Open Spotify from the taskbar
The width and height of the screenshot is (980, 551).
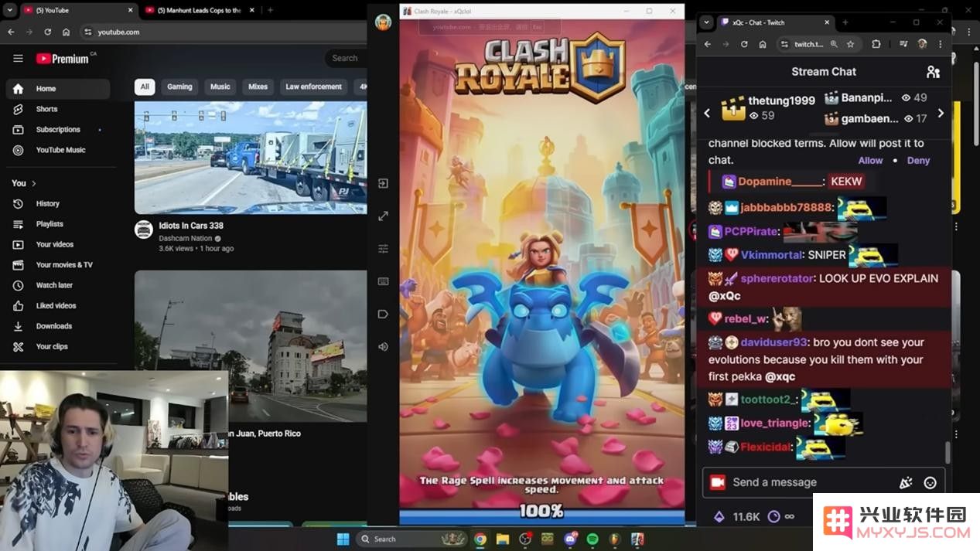(x=592, y=539)
